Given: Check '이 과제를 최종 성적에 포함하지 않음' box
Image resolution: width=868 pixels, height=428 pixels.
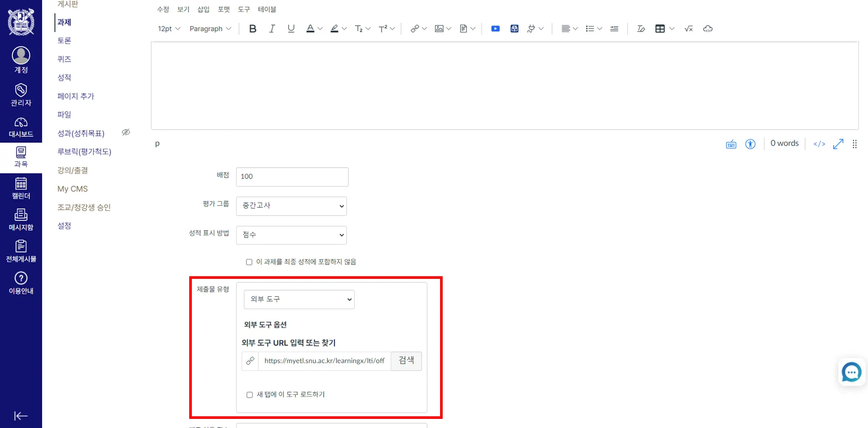Looking at the screenshot, I should pos(249,262).
